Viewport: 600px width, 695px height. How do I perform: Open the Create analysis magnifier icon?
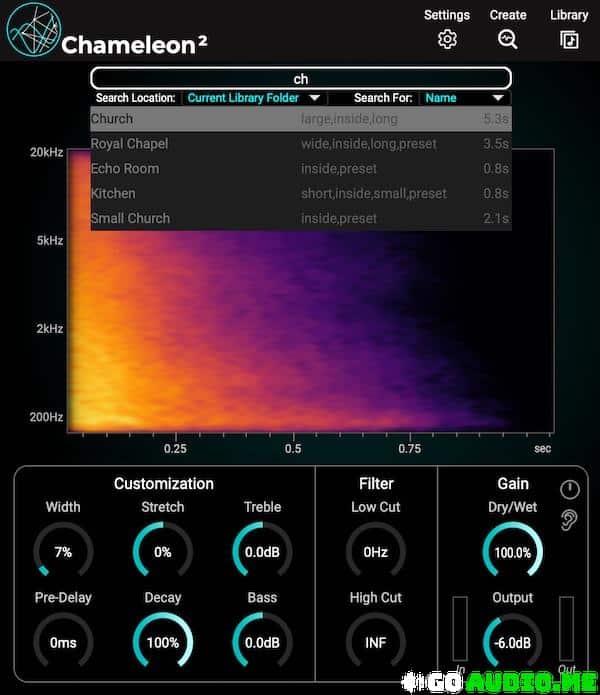tap(507, 39)
